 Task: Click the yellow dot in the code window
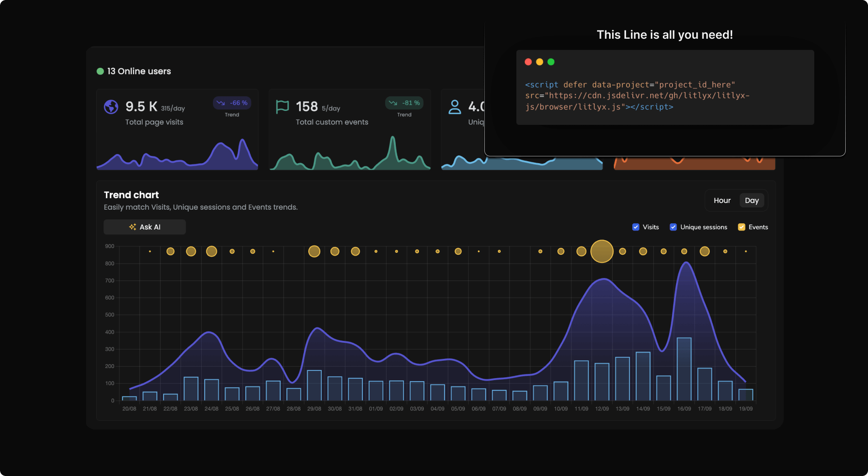pos(539,62)
